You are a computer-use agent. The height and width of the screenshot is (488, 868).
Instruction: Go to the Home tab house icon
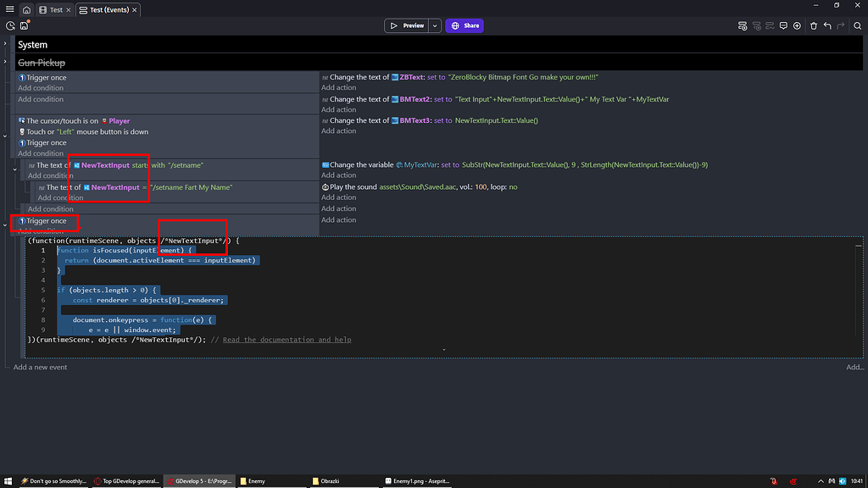coord(26,9)
